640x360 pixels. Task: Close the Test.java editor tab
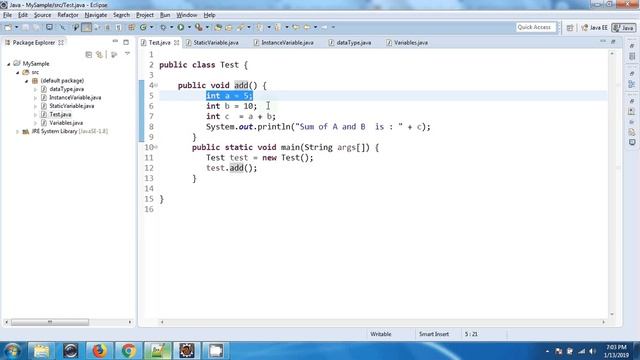point(176,42)
